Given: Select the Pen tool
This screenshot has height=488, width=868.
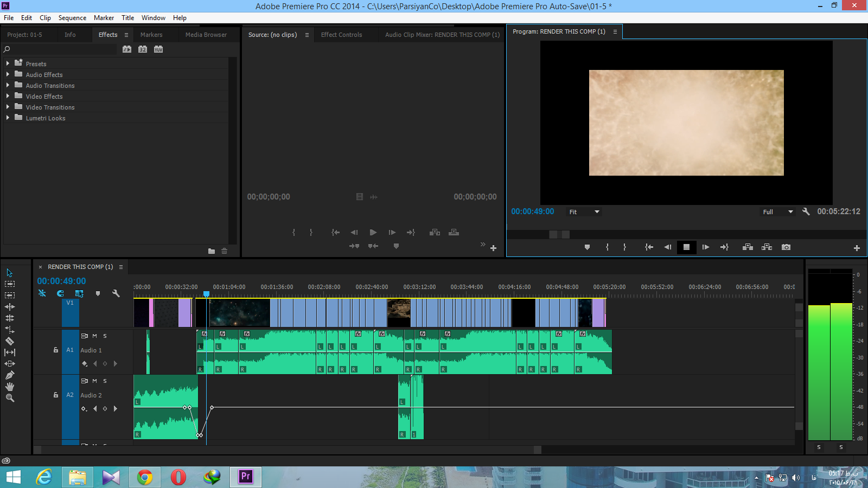Looking at the screenshot, I should click(x=10, y=375).
